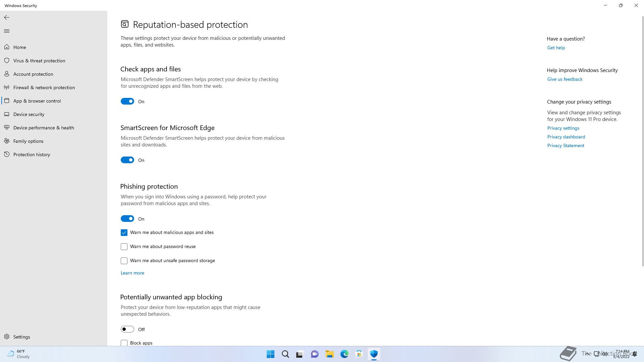Click the Protection history clock icon
The width and height of the screenshot is (644, 362).
click(x=7, y=155)
